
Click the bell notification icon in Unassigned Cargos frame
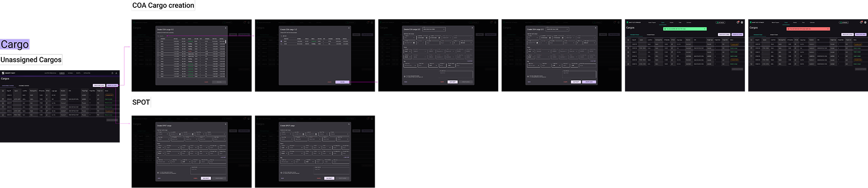(112, 73)
